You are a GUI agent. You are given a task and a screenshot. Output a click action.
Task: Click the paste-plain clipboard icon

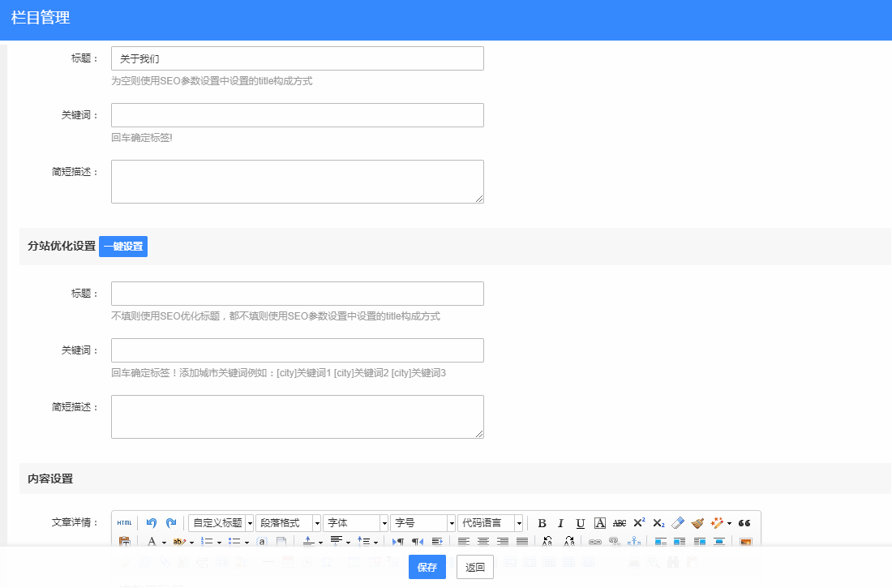pos(124,541)
